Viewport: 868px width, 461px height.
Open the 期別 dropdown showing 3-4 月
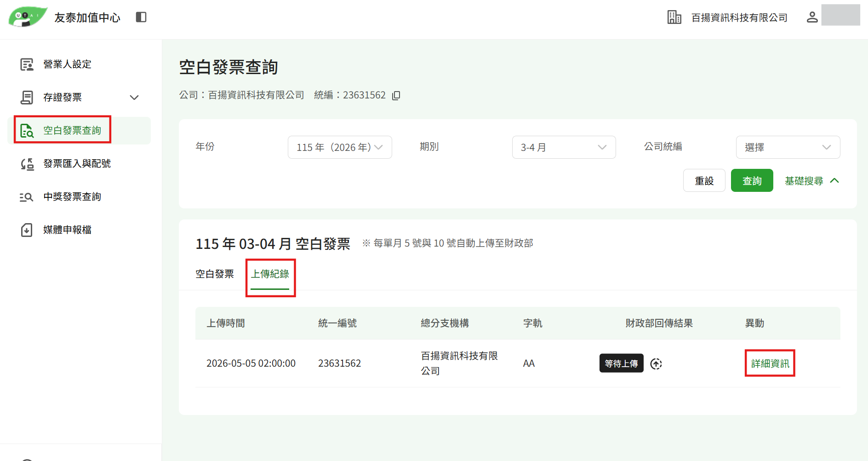(564, 147)
